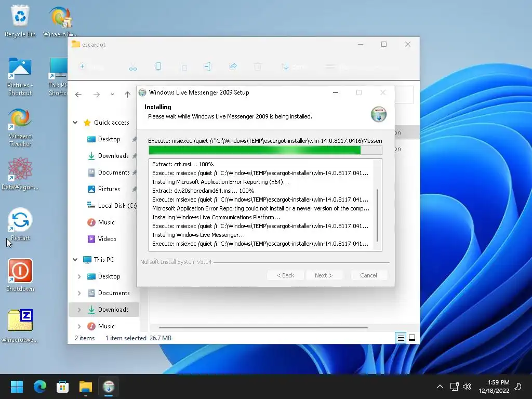Open File Explorer from the taskbar
This screenshot has width=532, height=399.
pos(86,387)
